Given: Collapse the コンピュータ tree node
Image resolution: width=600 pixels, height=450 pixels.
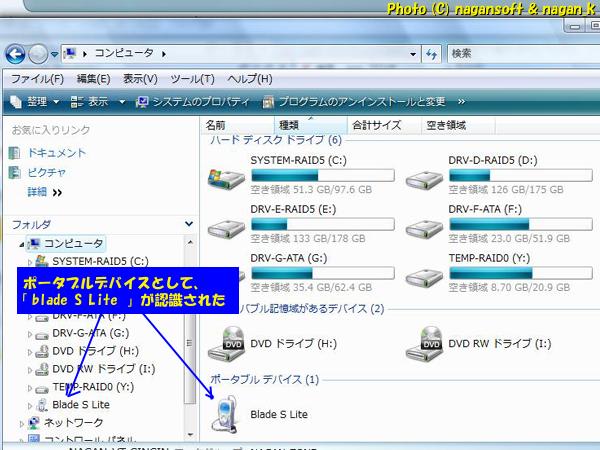Looking at the screenshot, I should tap(22, 243).
